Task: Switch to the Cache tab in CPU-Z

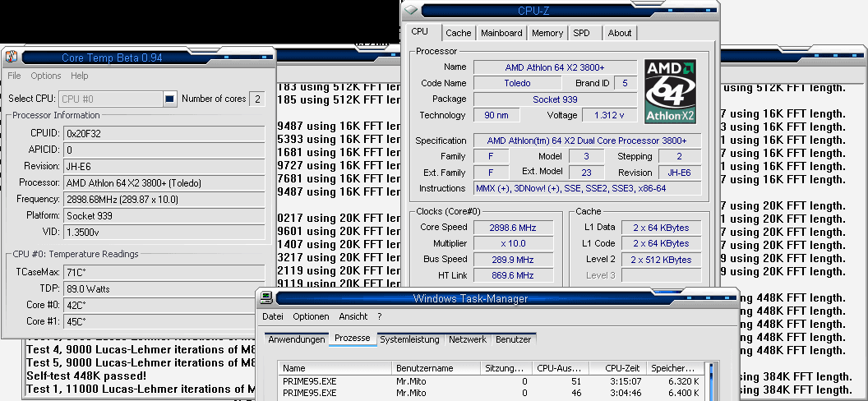Action: point(459,33)
